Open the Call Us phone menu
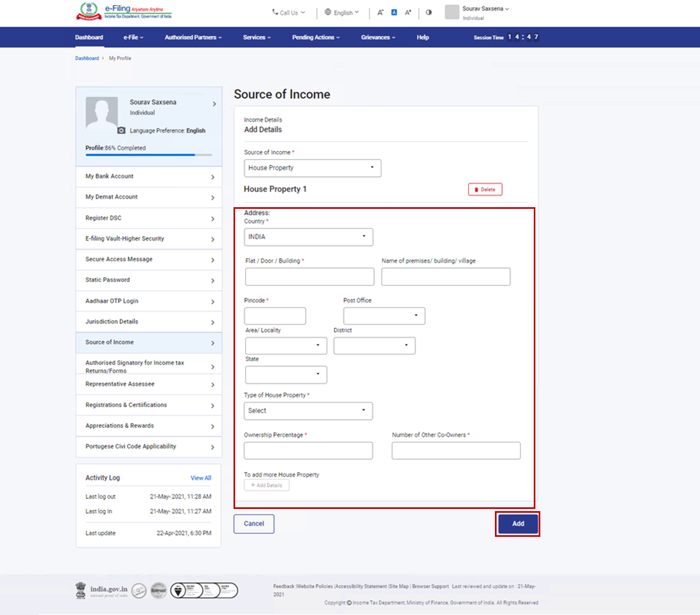This screenshot has height=615, width=700. [x=289, y=13]
